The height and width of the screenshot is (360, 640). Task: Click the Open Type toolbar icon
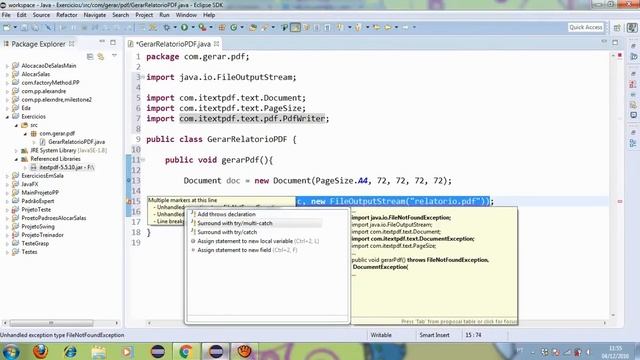[x=253, y=27]
